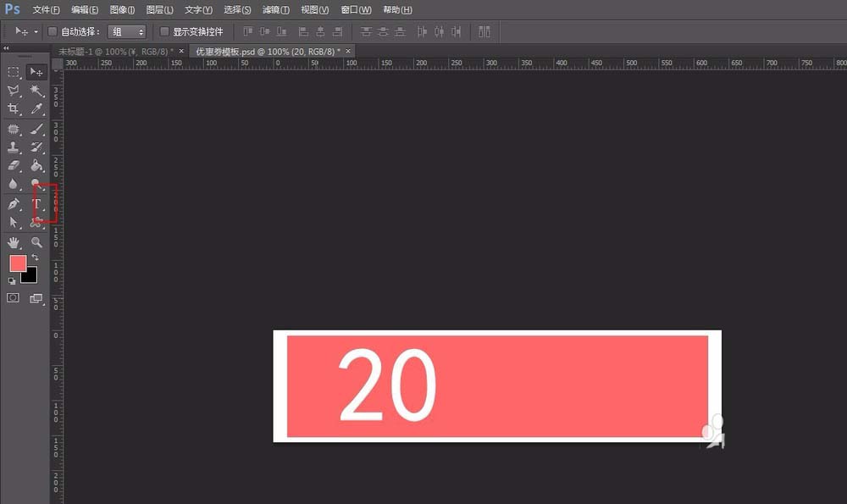Open the pink foreground color swatch
This screenshot has height=504, width=847.
[18, 263]
